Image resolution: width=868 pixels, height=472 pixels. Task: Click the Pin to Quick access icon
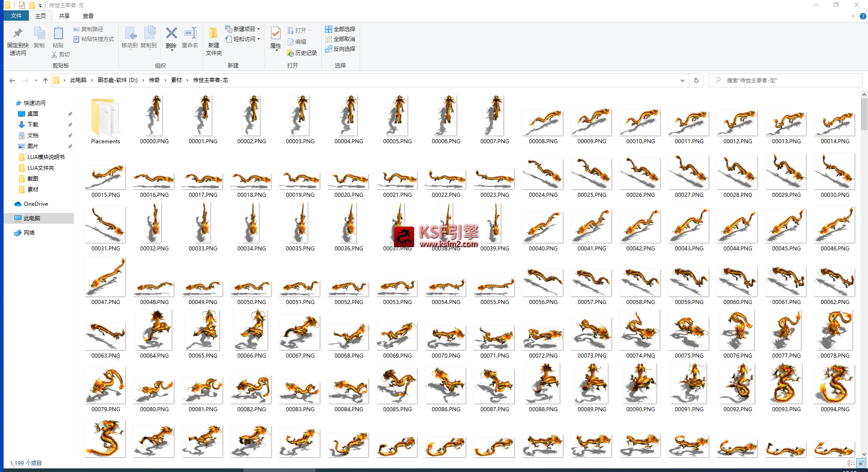(x=18, y=33)
